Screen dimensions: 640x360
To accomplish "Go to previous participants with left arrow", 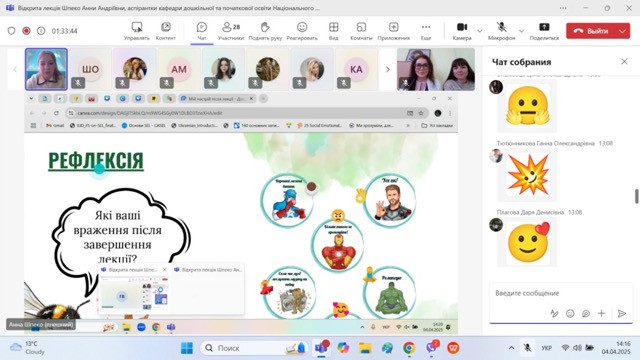I will click(15, 69).
